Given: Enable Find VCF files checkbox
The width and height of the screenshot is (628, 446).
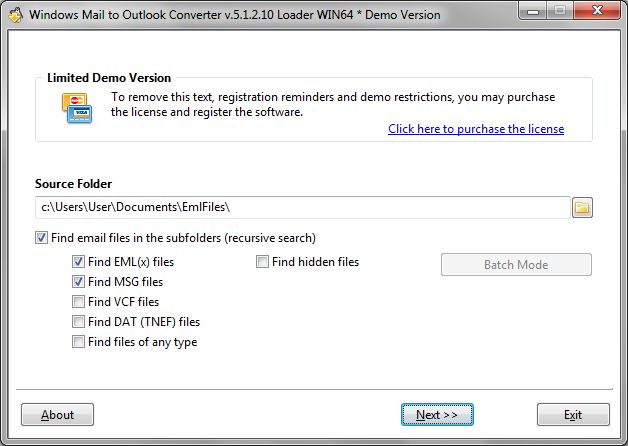Looking at the screenshot, I should click(78, 302).
